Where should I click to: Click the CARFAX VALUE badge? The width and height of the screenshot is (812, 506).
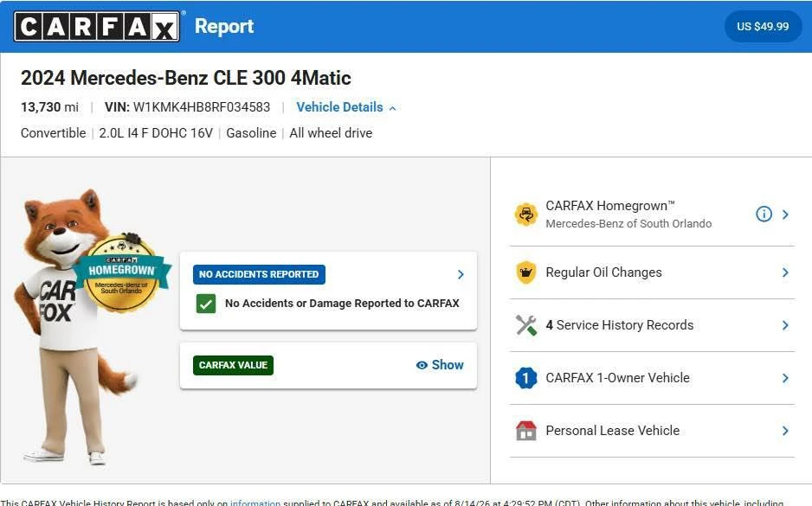point(233,365)
